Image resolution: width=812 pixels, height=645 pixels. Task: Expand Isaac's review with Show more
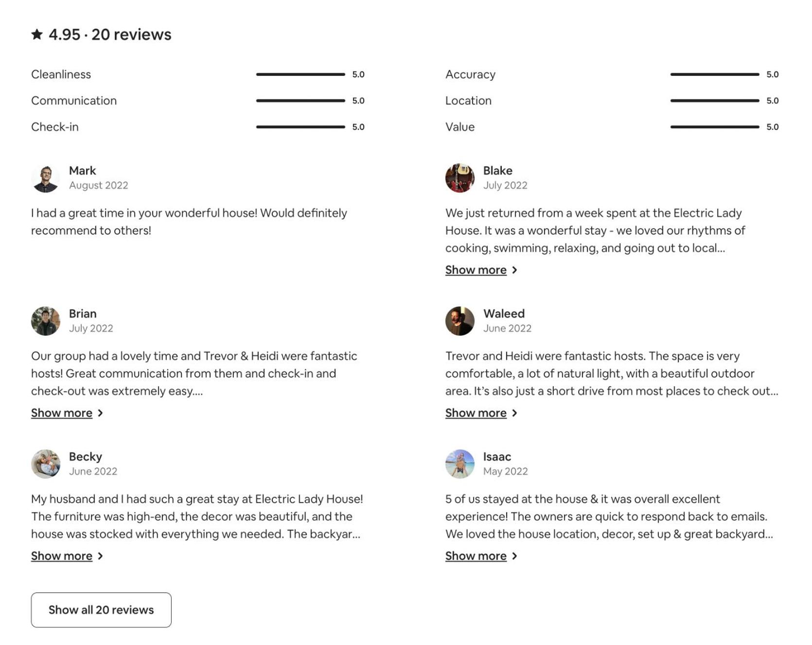click(x=481, y=556)
